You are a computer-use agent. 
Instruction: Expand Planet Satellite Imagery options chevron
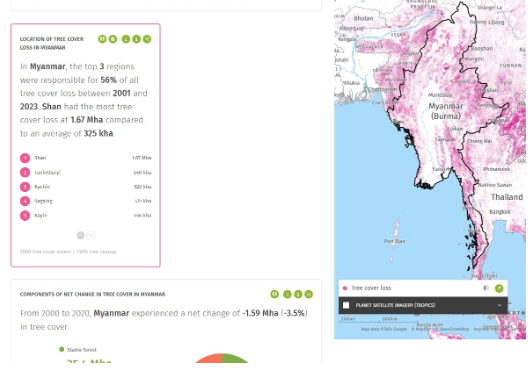[499, 305]
